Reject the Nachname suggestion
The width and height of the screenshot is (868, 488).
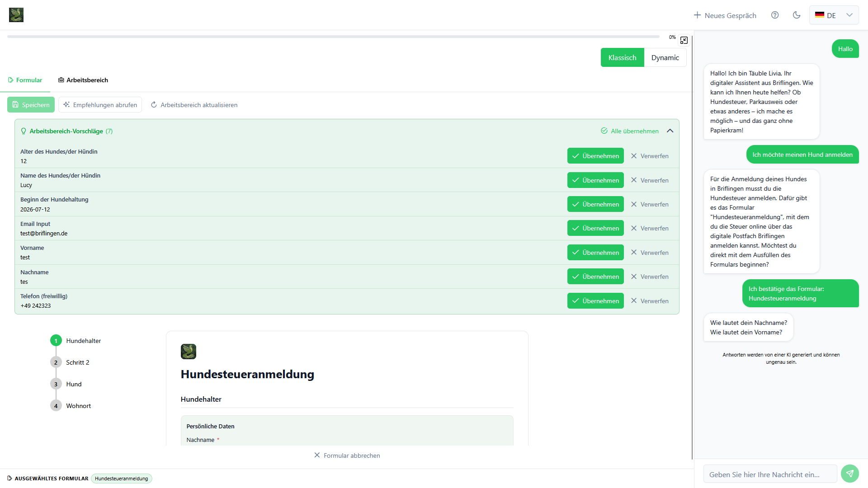tap(650, 277)
